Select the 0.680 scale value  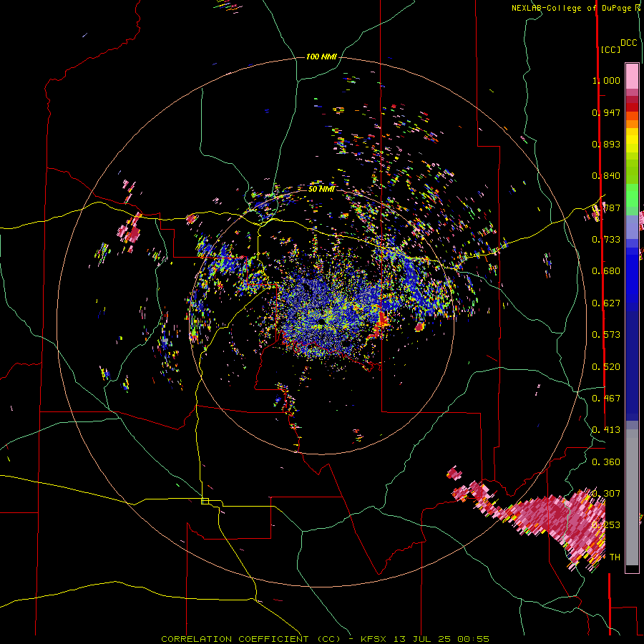click(606, 271)
